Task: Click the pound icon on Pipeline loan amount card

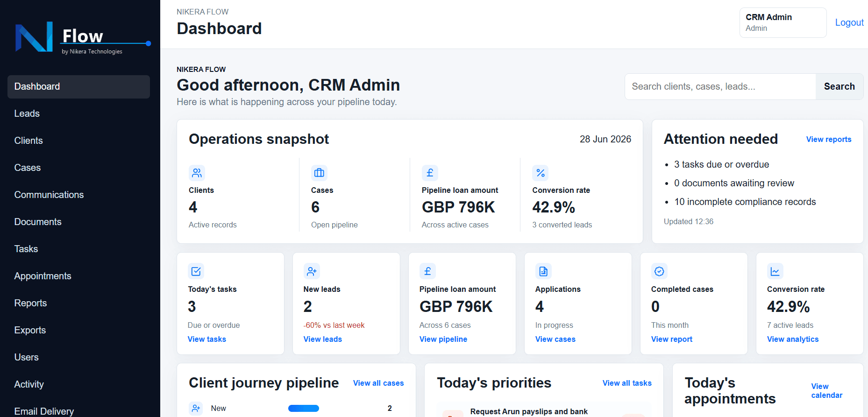Action: pos(427,271)
